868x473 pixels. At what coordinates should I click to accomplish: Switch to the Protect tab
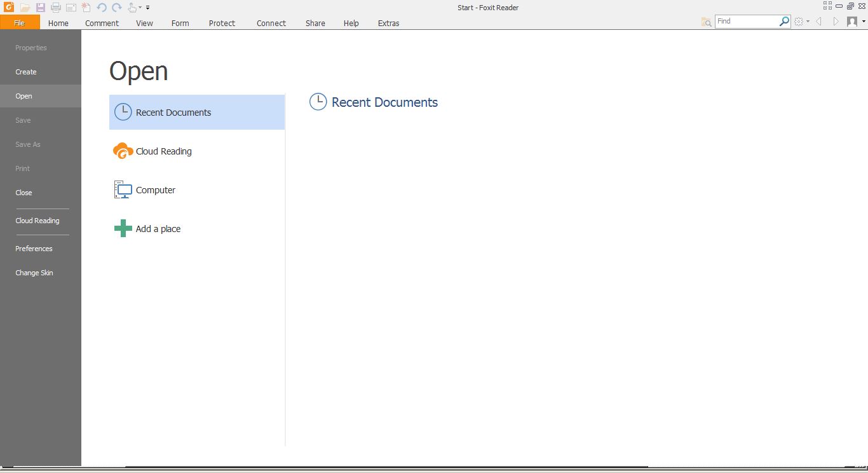(x=222, y=23)
